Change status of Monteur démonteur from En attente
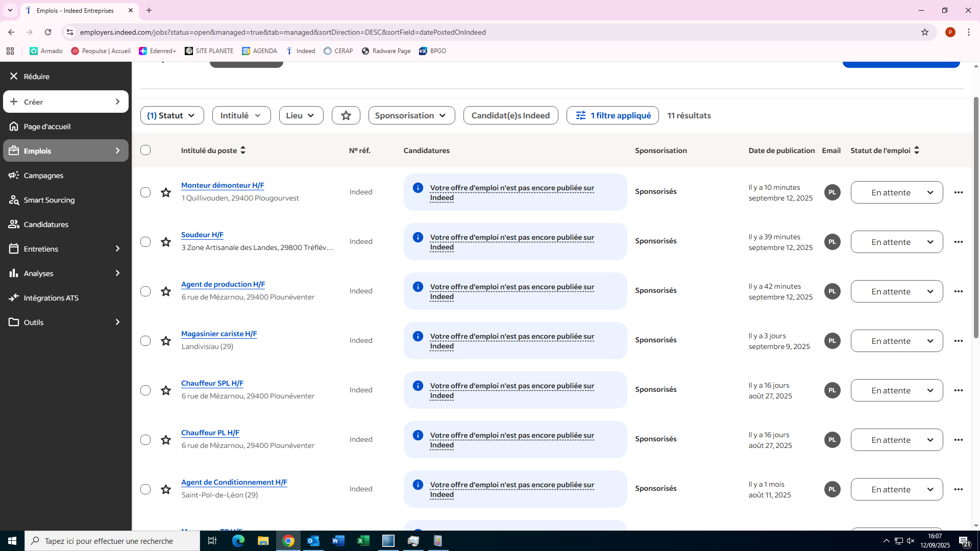The height and width of the screenshot is (551, 980). [x=897, y=192]
